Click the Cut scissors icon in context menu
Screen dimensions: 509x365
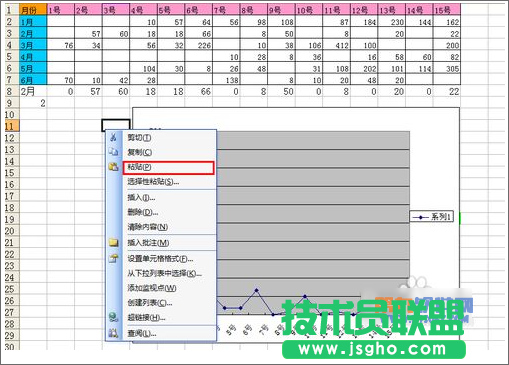113,137
